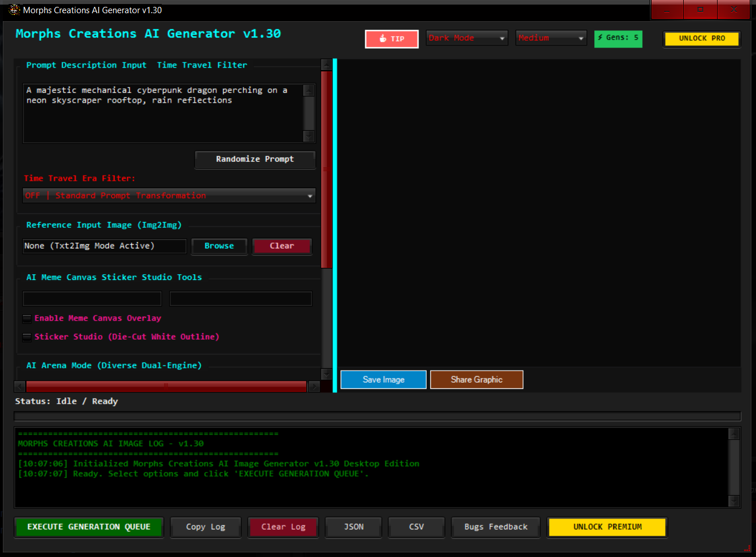Click the Reference Input Image (Img2Img) heading

click(104, 225)
